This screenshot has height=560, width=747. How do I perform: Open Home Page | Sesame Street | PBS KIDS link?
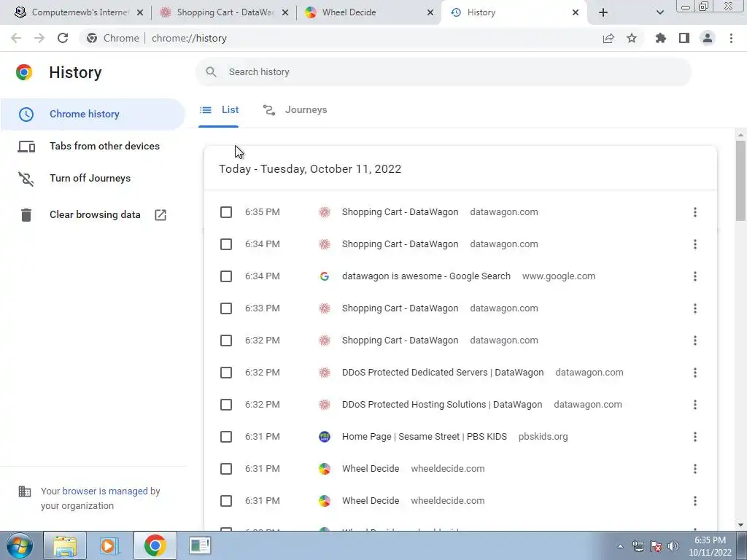pos(425,437)
